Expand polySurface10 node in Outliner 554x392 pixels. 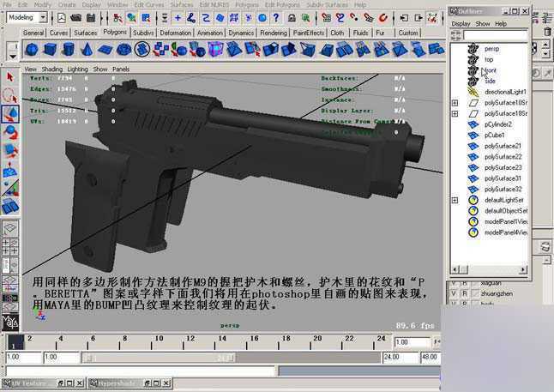tap(455, 103)
